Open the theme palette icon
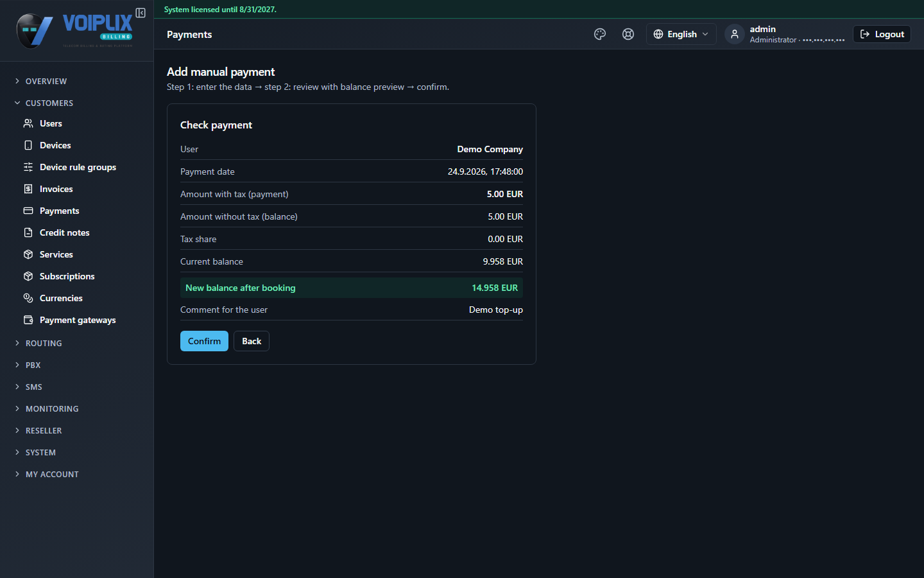 point(600,34)
